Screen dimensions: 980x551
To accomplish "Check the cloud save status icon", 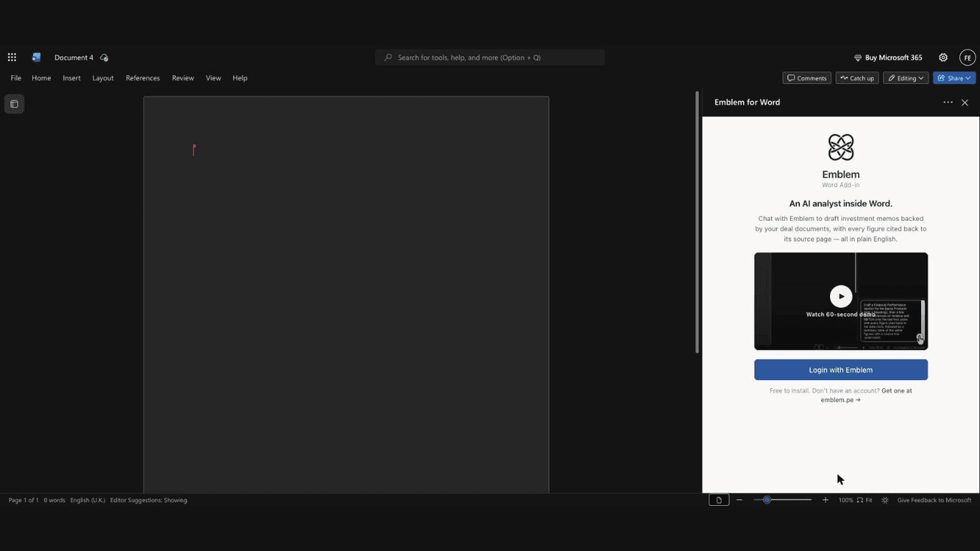I will (104, 57).
